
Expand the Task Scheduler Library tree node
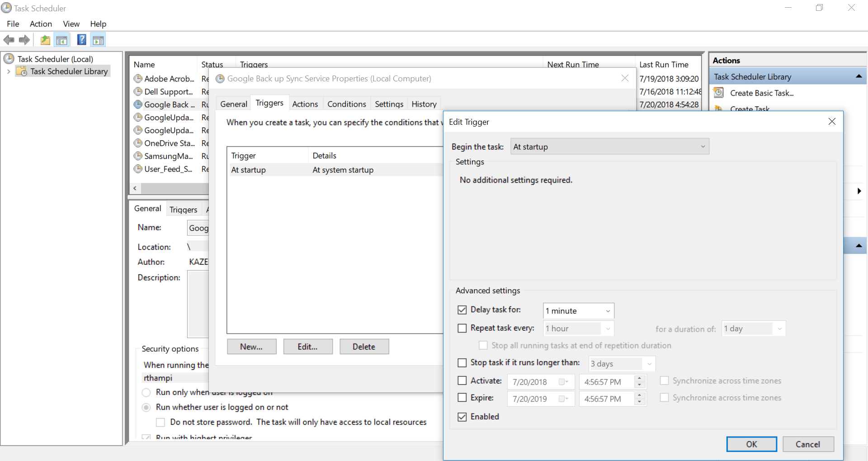pos(9,71)
